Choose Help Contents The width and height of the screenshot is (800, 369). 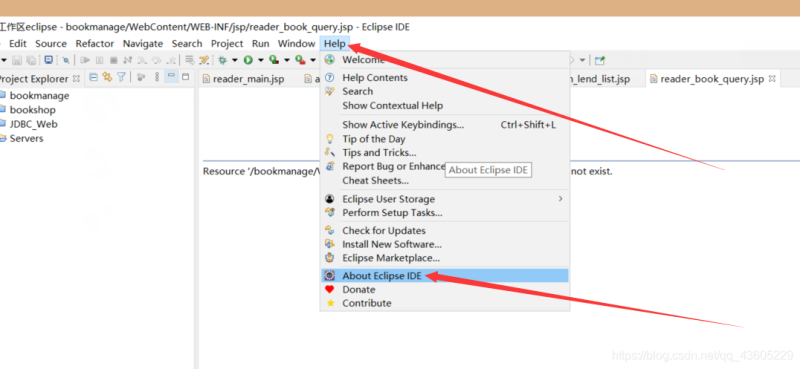coord(444,78)
